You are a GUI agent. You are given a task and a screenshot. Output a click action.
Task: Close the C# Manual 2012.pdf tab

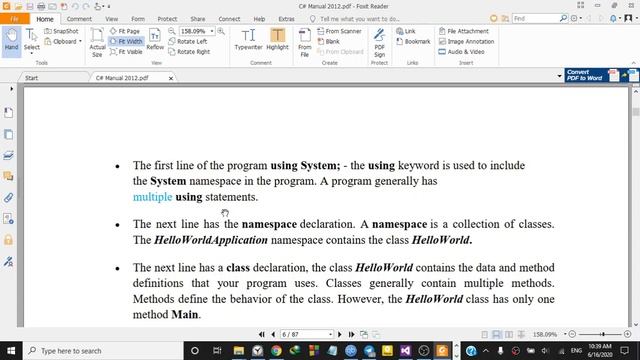171,78
